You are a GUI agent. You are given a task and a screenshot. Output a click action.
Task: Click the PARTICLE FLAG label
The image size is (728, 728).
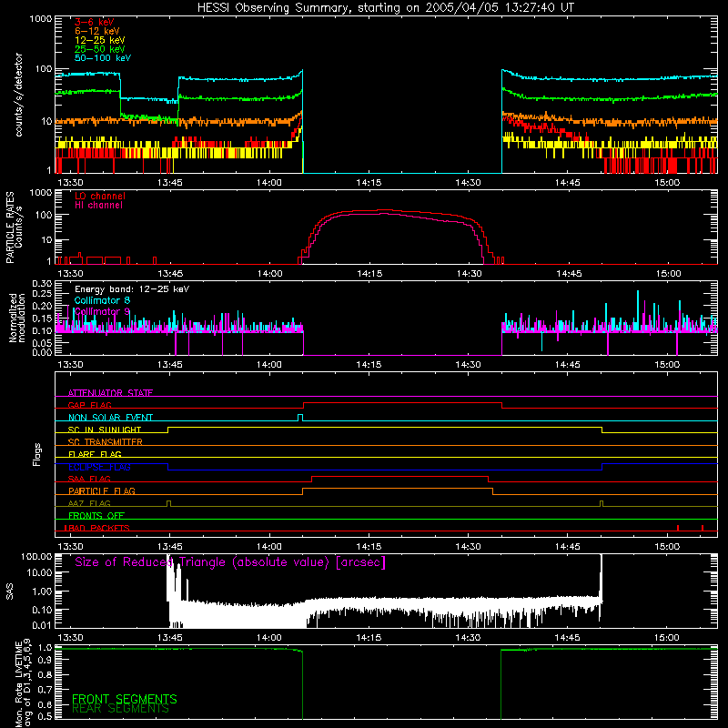[102, 491]
